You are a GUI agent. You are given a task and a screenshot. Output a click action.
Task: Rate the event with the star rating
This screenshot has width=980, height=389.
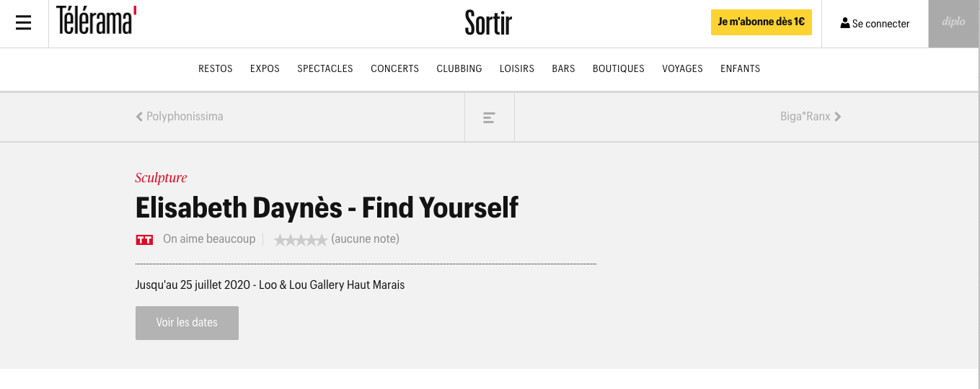(301, 240)
